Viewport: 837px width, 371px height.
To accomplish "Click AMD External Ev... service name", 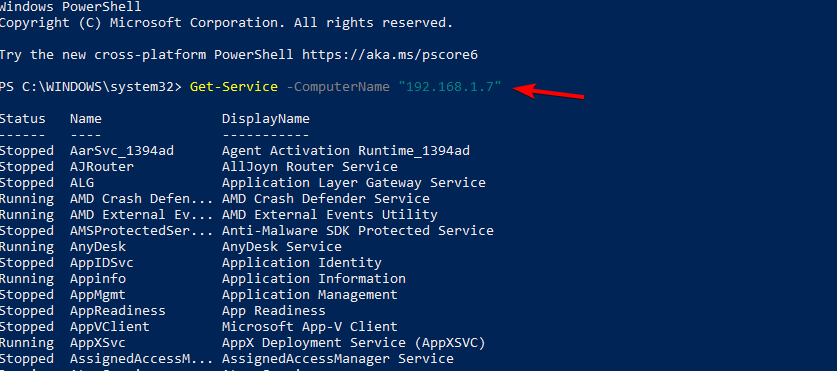I will pyautogui.click(x=141, y=215).
